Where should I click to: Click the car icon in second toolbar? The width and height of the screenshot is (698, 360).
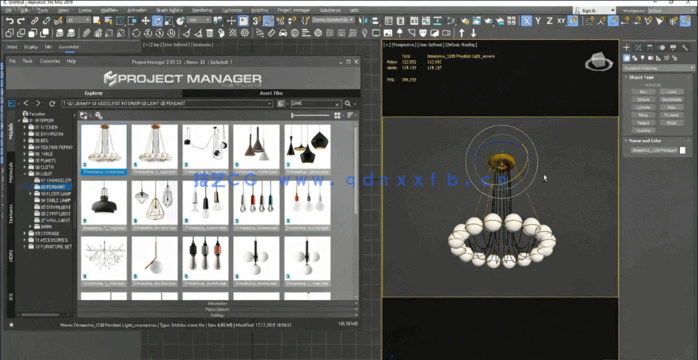283,33
